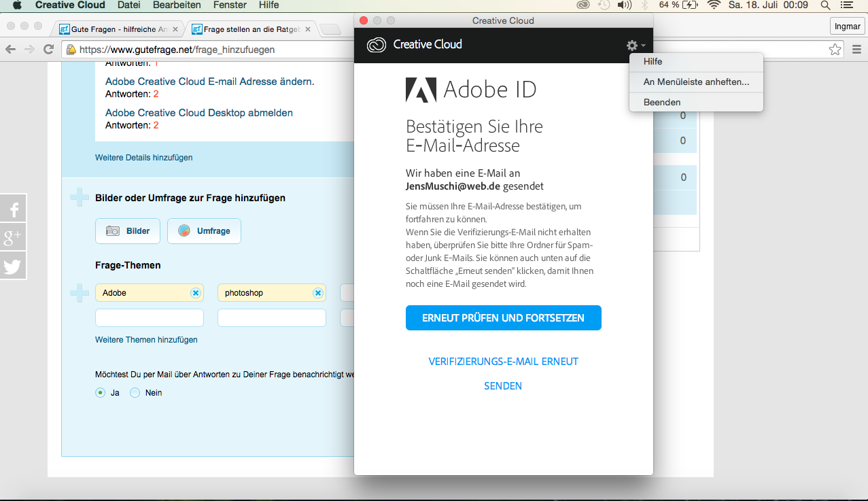The width and height of the screenshot is (868, 501).
Task: Reload the gutefrage.net page
Action: (x=48, y=50)
